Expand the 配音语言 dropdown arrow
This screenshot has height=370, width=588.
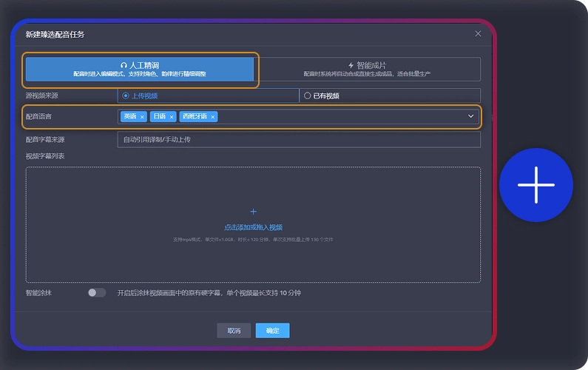click(x=470, y=116)
